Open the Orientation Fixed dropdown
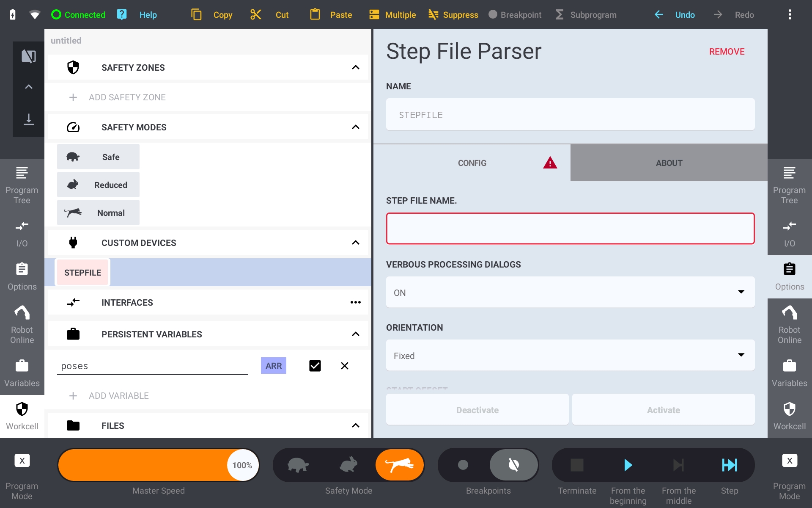Screen dimensions: 812x508 coord(570,356)
